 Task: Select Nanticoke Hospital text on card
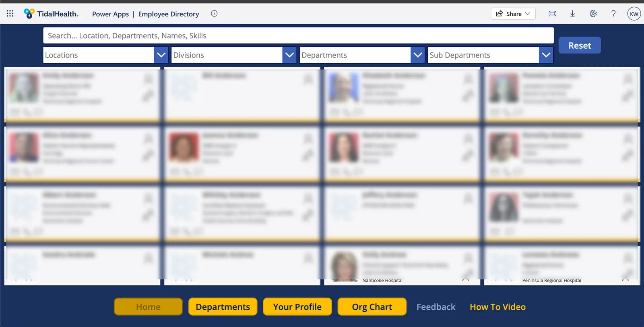point(382,280)
